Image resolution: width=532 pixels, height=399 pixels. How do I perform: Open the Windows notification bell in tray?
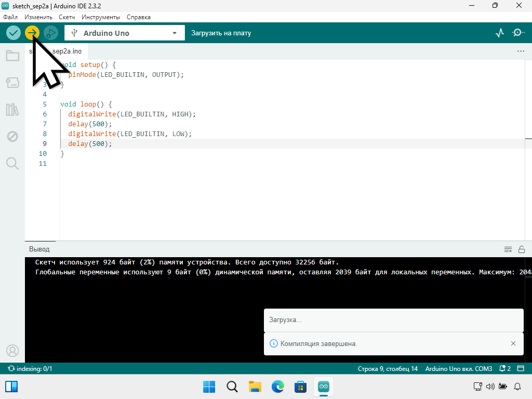[x=517, y=387]
